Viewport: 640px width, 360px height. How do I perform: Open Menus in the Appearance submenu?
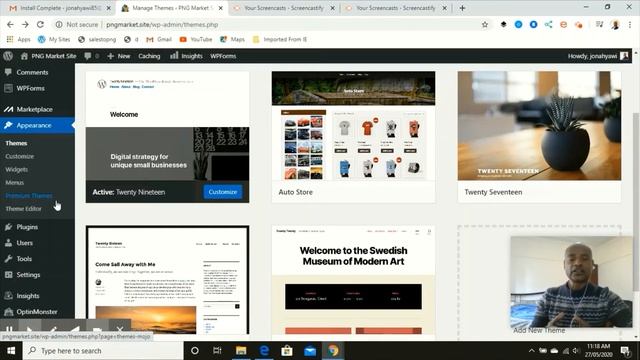pyautogui.click(x=15, y=182)
